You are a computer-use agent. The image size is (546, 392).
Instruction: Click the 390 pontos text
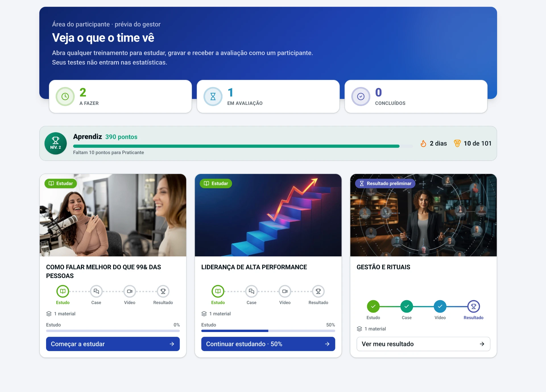(121, 137)
